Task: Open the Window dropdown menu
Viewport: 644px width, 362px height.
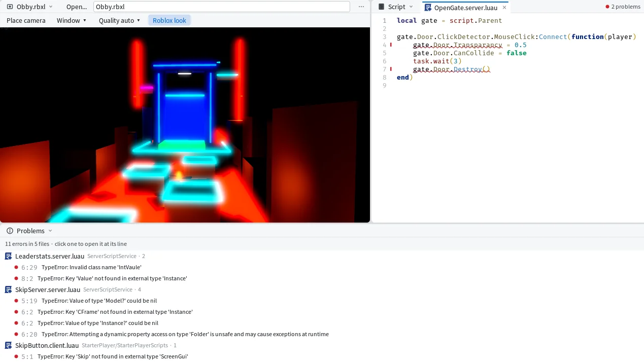Action: 72,20
